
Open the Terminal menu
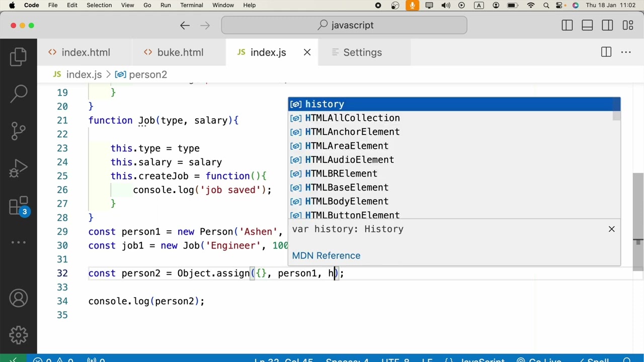pyautogui.click(x=191, y=5)
